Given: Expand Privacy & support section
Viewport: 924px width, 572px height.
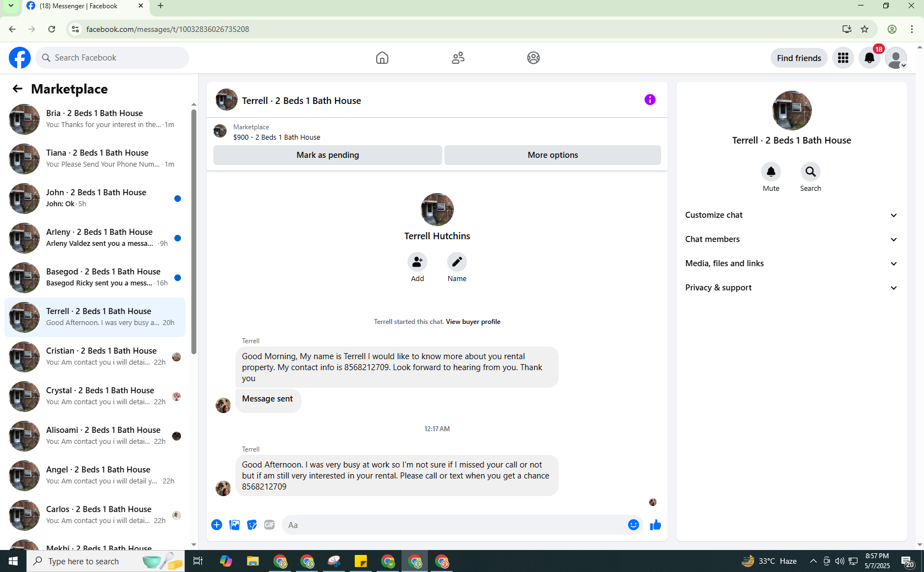Looking at the screenshot, I should coord(791,288).
